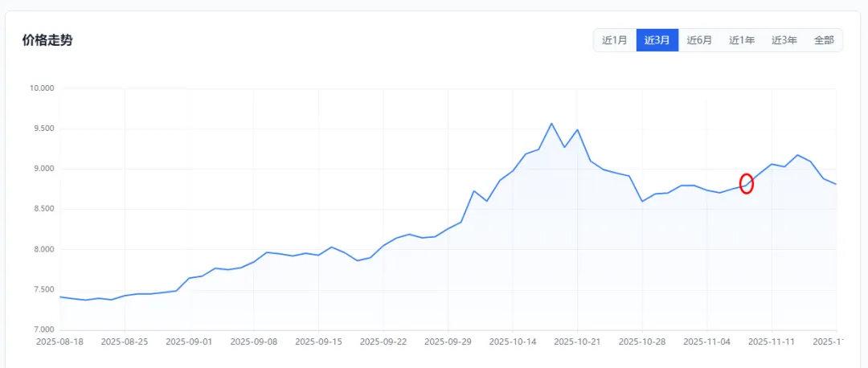Click the highest peak of the price line
This screenshot has width=868, height=368.
coord(551,124)
